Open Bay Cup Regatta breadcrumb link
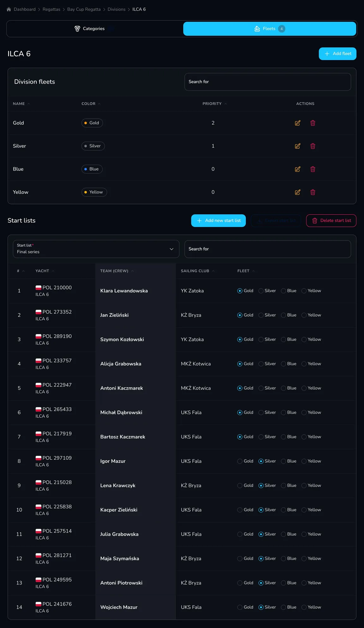 click(84, 9)
